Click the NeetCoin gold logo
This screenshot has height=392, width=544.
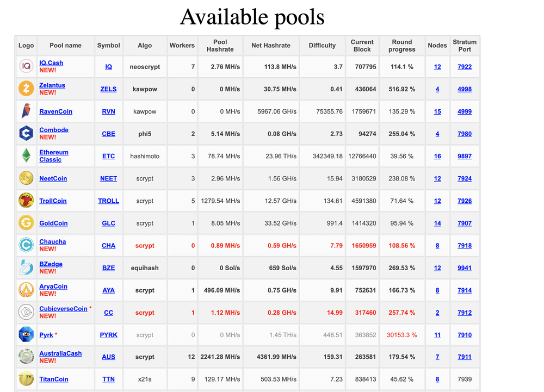pos(26,178)
